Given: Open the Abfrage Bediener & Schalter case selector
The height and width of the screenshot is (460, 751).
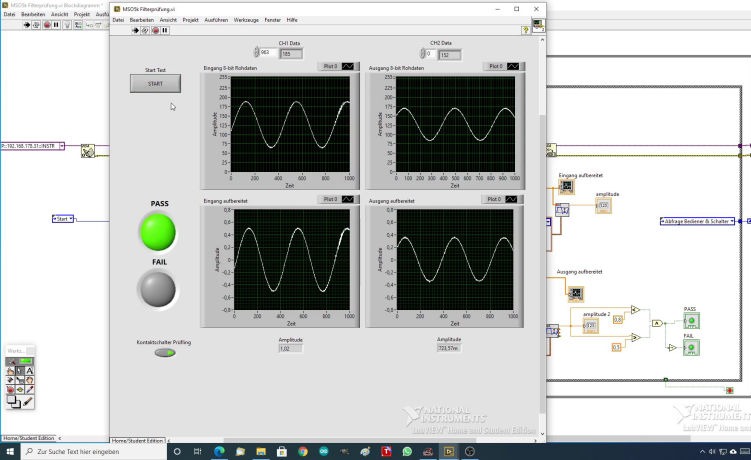Looking at the screenshot, I should pyautogui.click(x=698, y=220).
